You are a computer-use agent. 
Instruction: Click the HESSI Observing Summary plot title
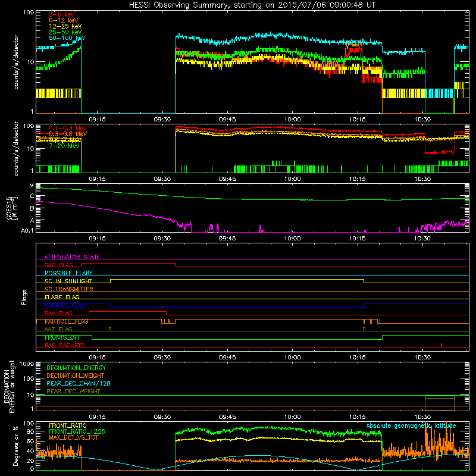(252, 5)
